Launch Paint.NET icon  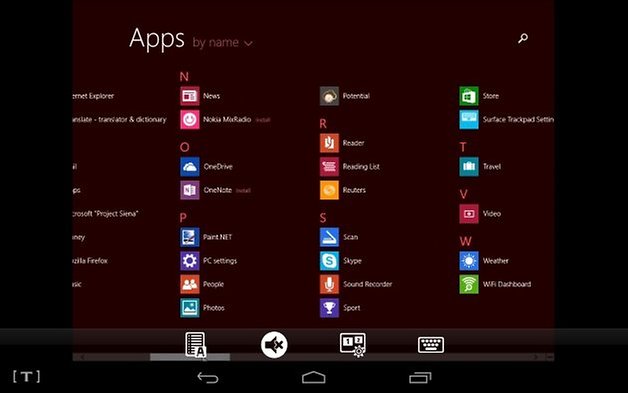pyautogui.click(x=189, y=237)
